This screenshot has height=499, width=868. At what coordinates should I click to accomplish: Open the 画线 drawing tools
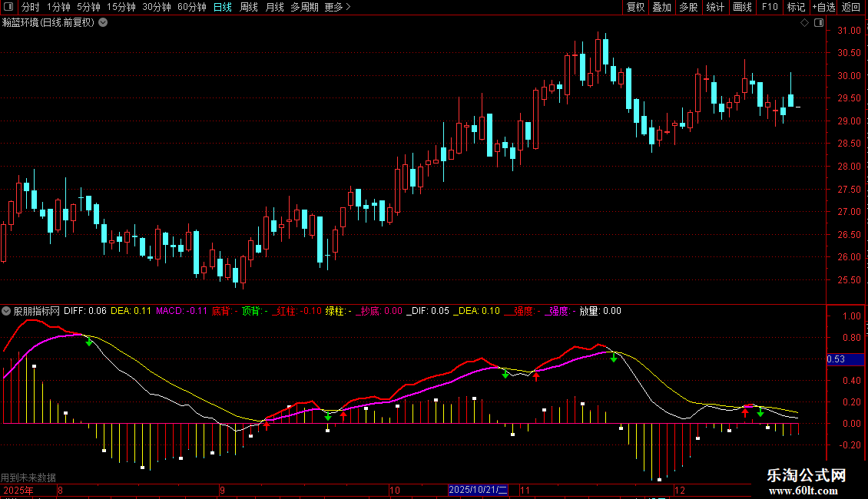tap(742, 7)
